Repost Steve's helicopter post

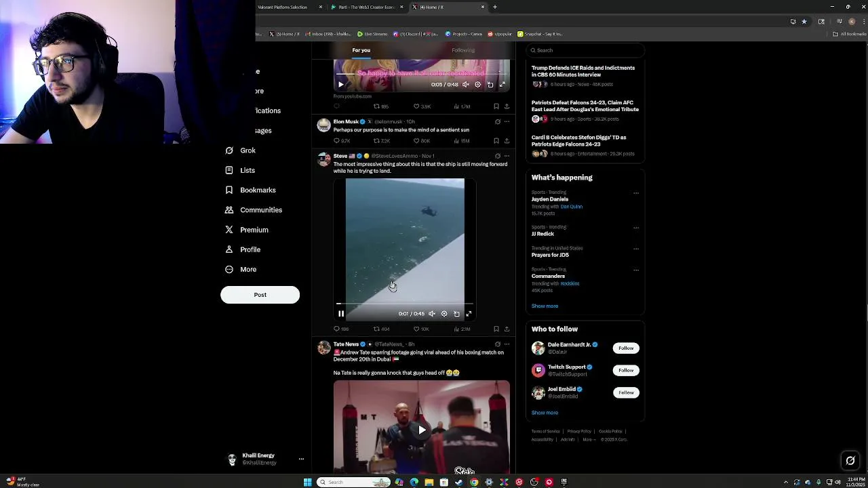[381, 329]
